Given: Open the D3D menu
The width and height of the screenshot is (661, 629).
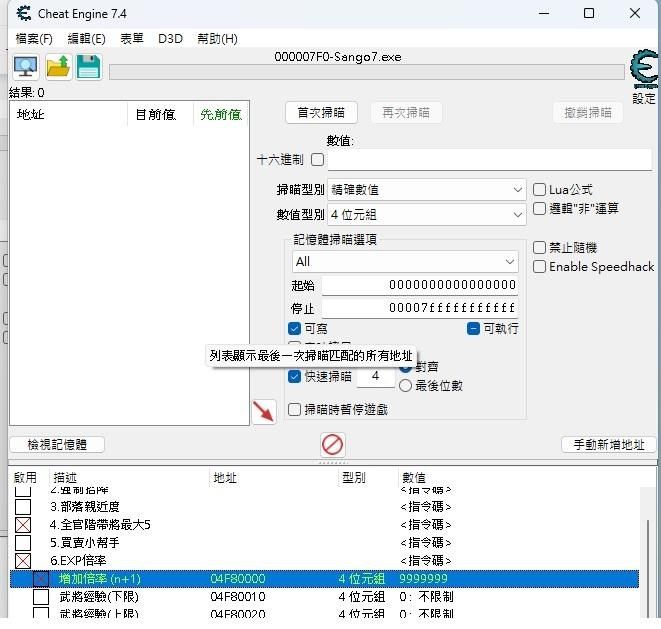Looking at the screenshot, I should coord(170,39).
